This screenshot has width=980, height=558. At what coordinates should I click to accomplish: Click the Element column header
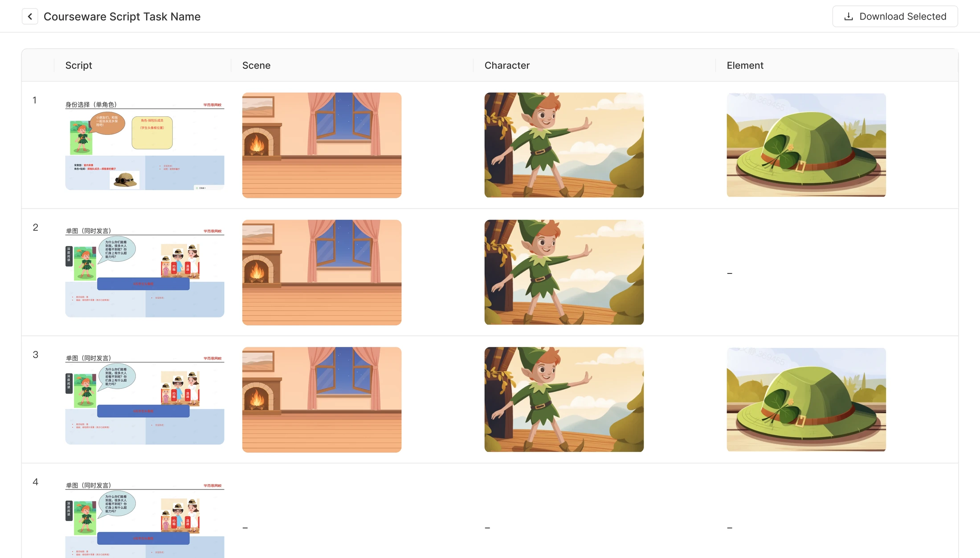point(745,65)
